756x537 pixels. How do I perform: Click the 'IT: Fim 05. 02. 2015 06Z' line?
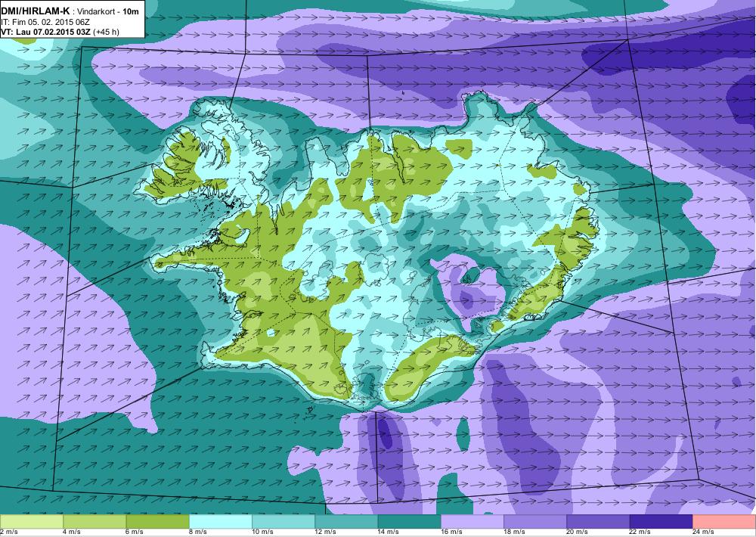pyautogui.click(x=45, y=22)
